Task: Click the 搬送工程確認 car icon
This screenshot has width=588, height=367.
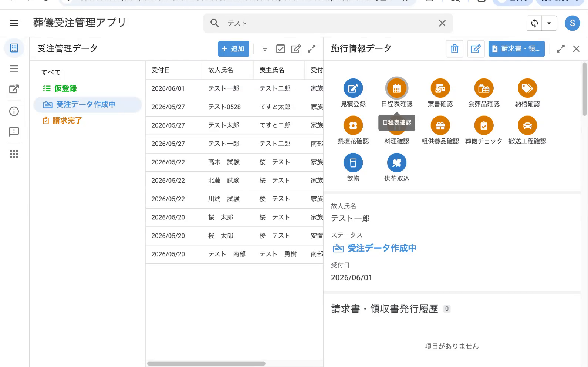Action: click(527, 126)
